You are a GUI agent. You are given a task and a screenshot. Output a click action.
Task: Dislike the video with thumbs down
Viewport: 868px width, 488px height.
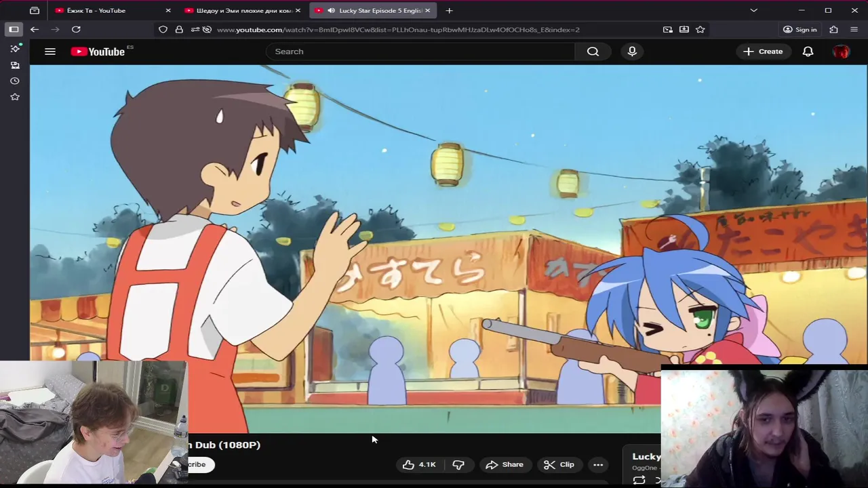pyautogui.click(x=458, y=464)
